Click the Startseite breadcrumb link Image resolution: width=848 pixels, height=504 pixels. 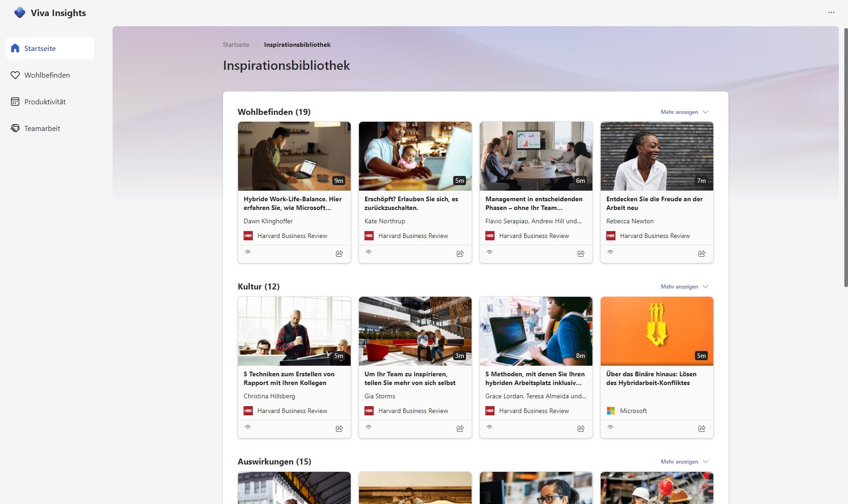point(236,45)
